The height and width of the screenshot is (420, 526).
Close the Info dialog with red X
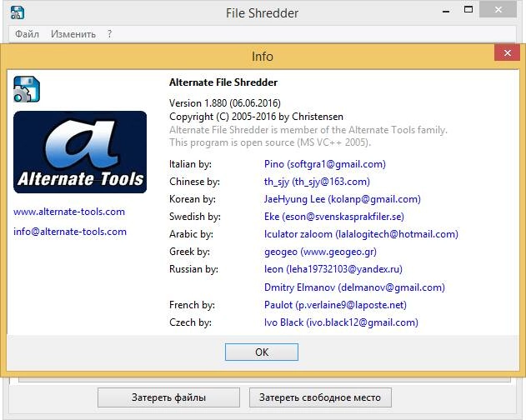click(507, 52)
